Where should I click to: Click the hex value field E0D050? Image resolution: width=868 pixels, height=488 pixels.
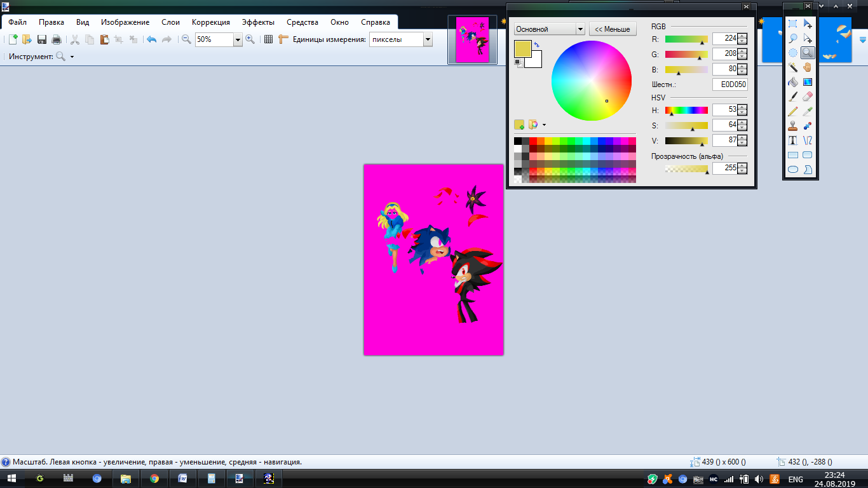tap(730, 85)
